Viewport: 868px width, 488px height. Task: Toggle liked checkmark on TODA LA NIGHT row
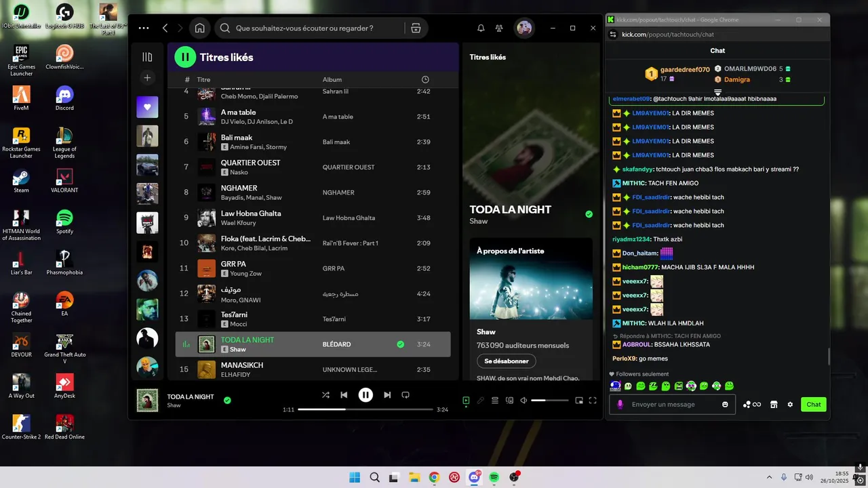(x=400, y=344)
